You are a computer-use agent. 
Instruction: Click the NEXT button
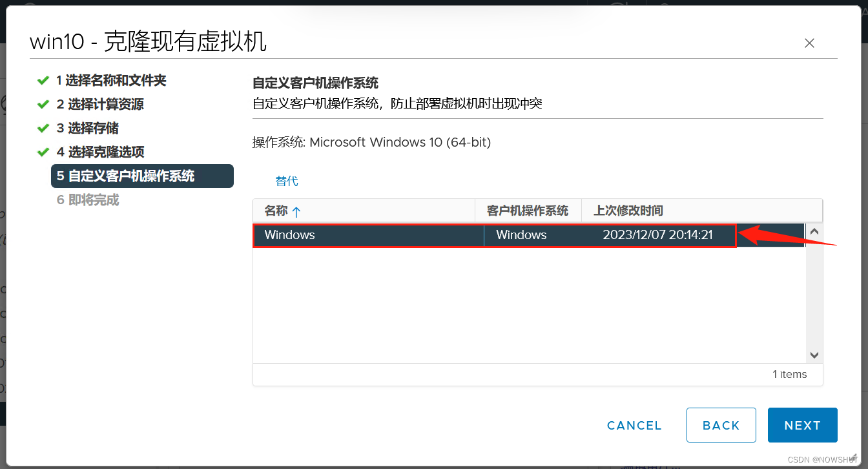[x=802, y=425]
